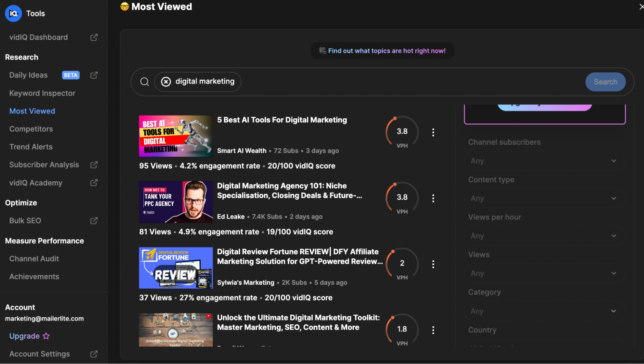Click Ed Leake channel name
644x364 pixels.
pyautogui.click(x=231, y=217)
